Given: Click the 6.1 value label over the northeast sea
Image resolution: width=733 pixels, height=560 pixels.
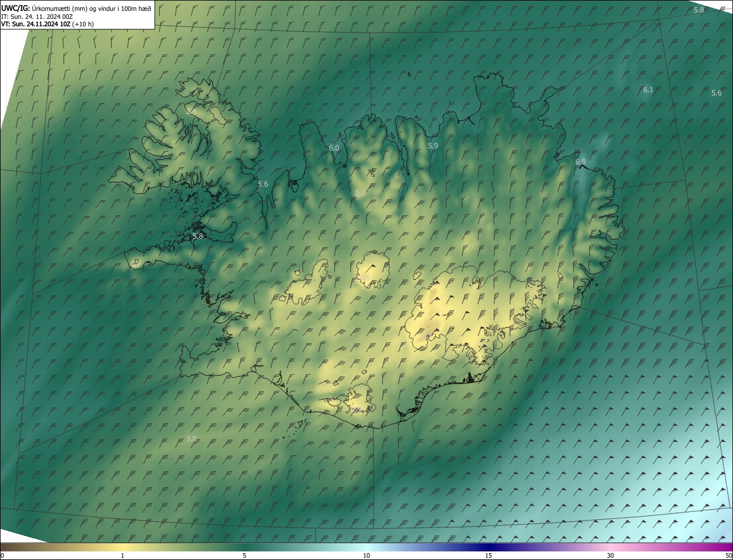Looking at the screenshot, I should point(648,90).
